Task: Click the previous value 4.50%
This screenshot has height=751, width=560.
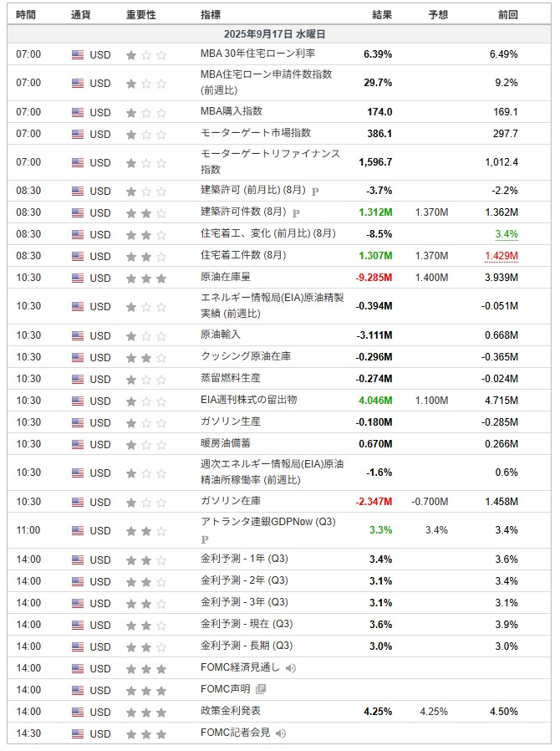Action: pos(503,712)
